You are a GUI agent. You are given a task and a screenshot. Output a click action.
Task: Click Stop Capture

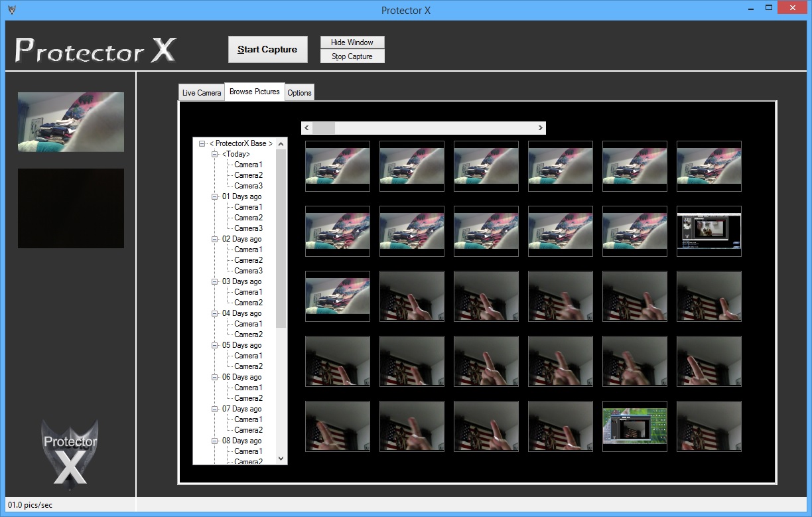352,56
